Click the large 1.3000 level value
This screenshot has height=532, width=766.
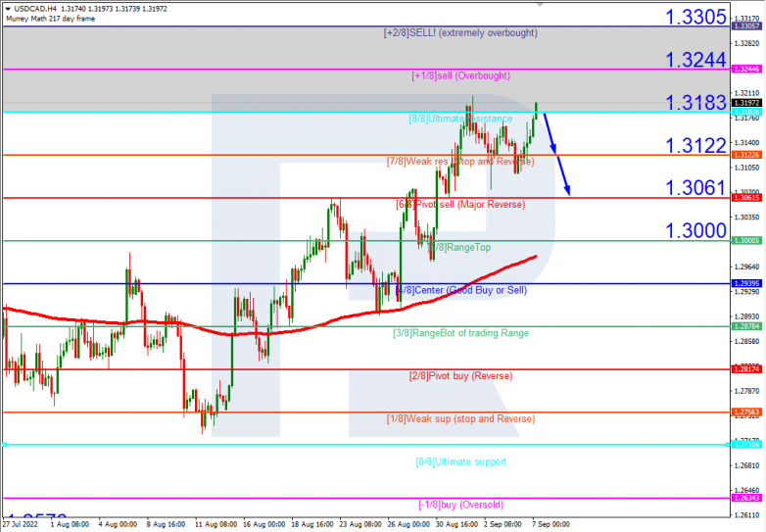click(695, 230)
